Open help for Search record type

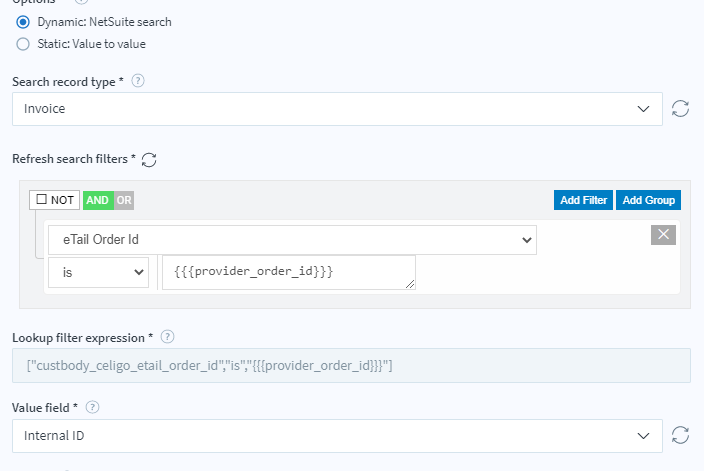coord(138,81)
